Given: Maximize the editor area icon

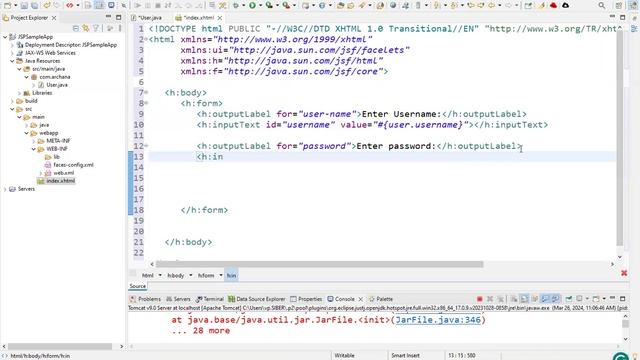Looking at the screenshot, I should click(x=622, y=18).
